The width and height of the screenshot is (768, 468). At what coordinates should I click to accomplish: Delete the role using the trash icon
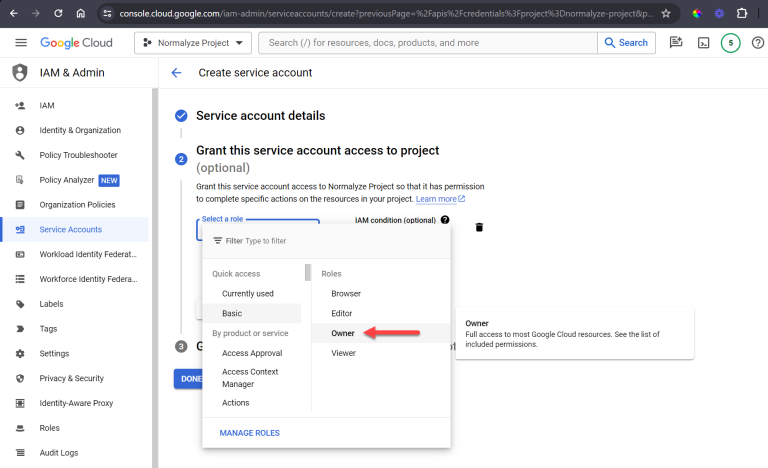[x=479, y=227]
